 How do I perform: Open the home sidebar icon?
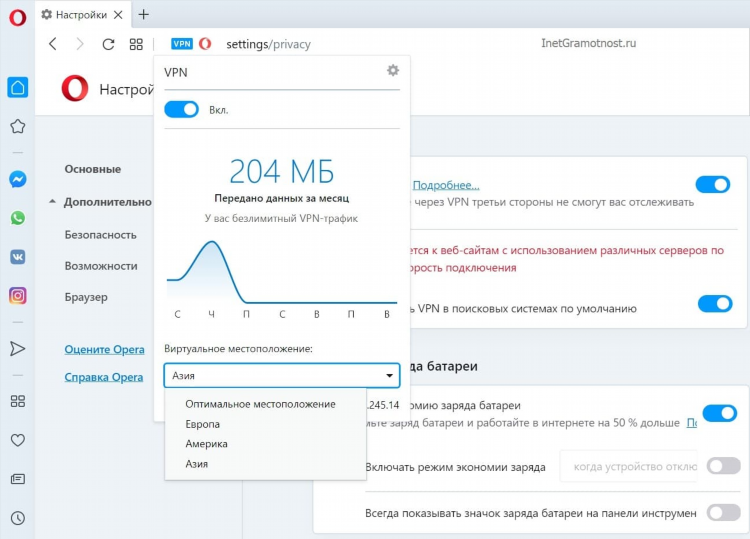18,88
